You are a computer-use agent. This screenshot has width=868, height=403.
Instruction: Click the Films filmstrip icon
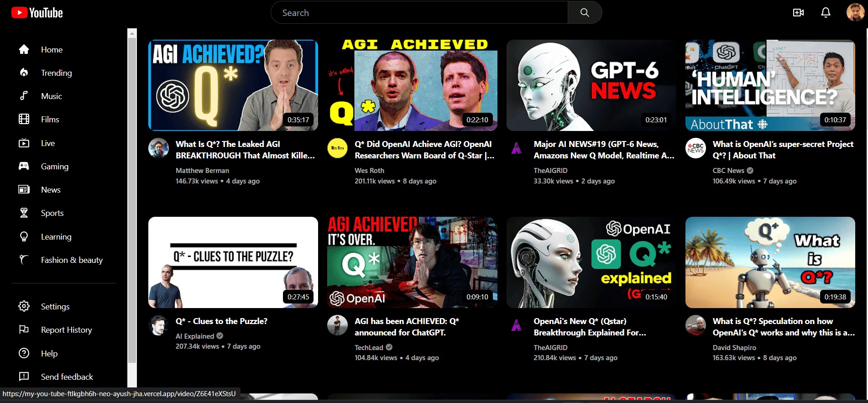pos(24,119)
